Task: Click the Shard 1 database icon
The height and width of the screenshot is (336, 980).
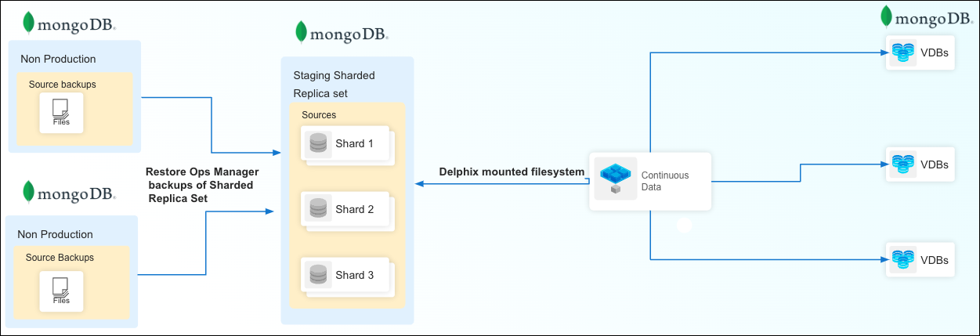Action: click(318, 144)
